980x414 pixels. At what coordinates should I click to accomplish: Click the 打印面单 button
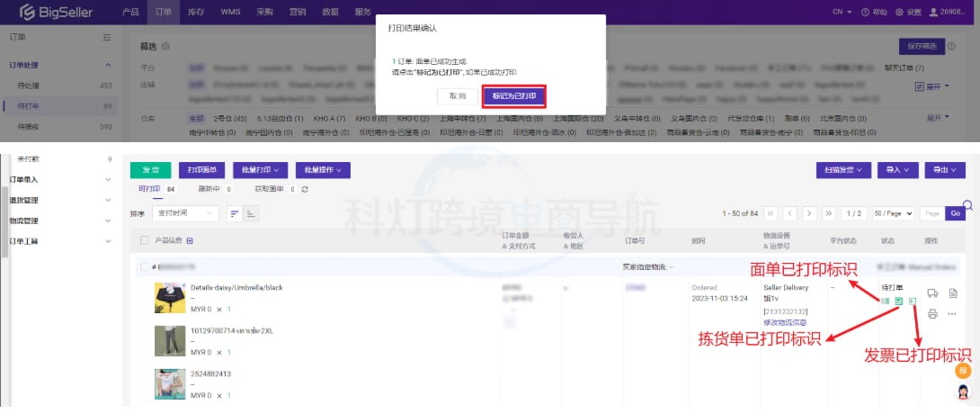pyautogui.click(x=202, y=170)
